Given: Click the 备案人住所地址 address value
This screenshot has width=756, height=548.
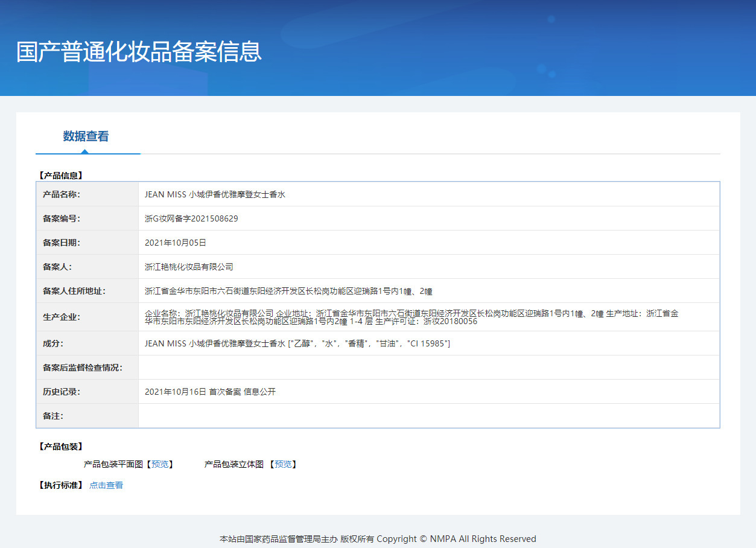Looking at the screenshot, I should pos(288,291).
